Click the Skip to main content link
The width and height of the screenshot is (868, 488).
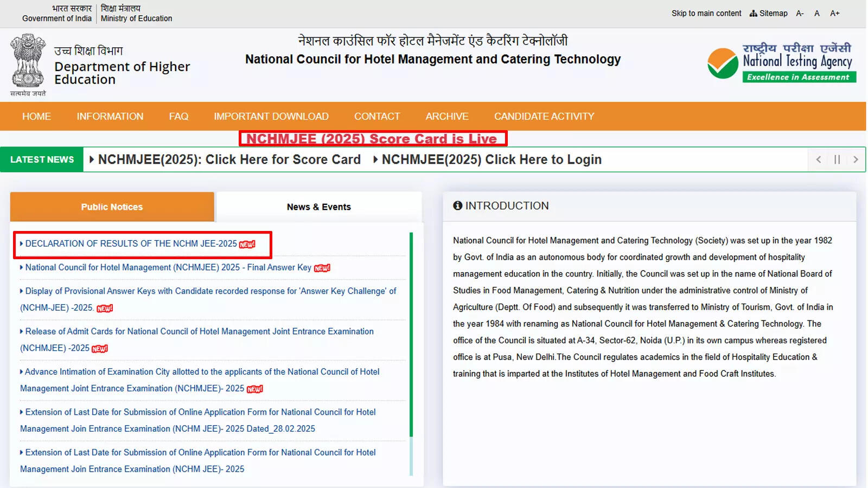coord(706,13)
